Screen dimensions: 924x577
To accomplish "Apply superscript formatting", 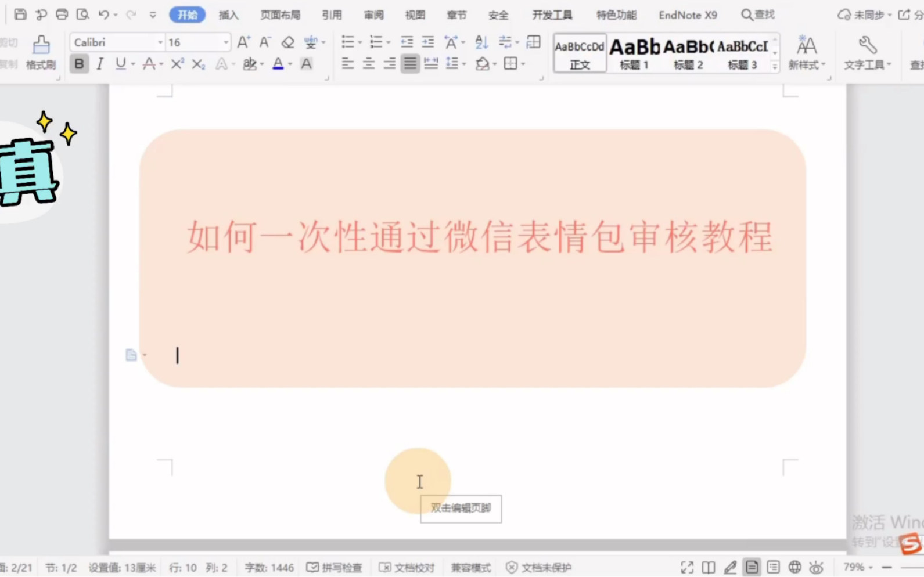I will point(177,64).
